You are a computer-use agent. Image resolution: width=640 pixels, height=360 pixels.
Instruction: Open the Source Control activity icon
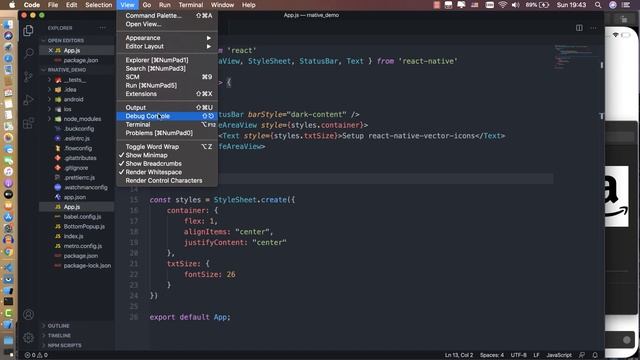point(28,76)
